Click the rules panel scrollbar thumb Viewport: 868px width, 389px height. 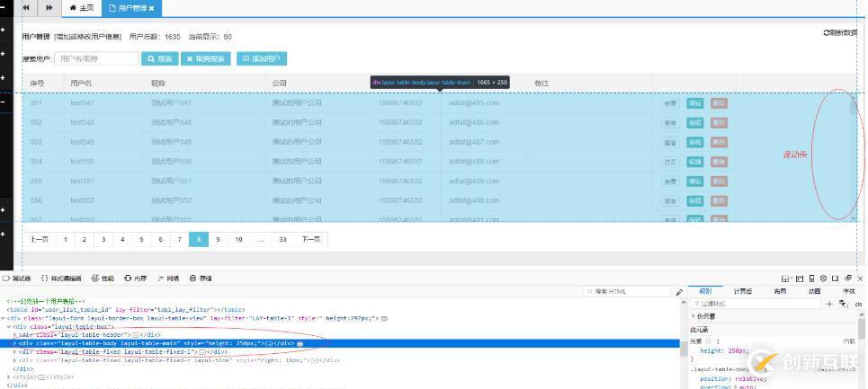pos(862,328)
